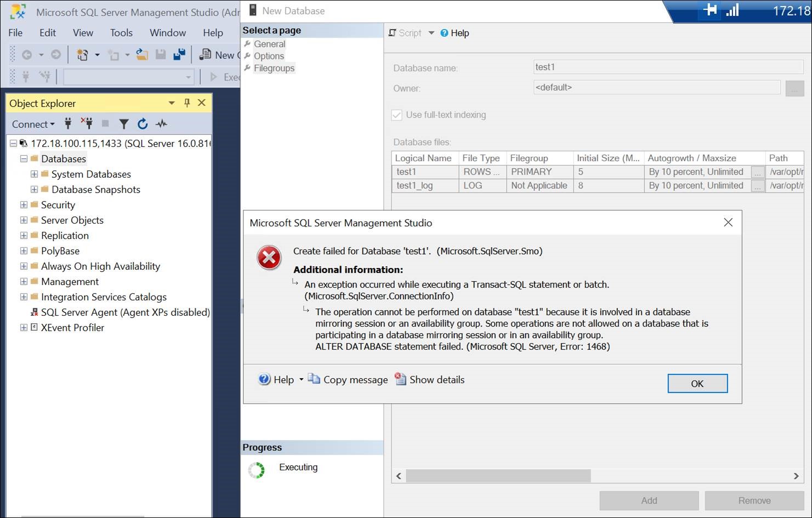
Task: Open the File menu
Action: pos(15,33)
